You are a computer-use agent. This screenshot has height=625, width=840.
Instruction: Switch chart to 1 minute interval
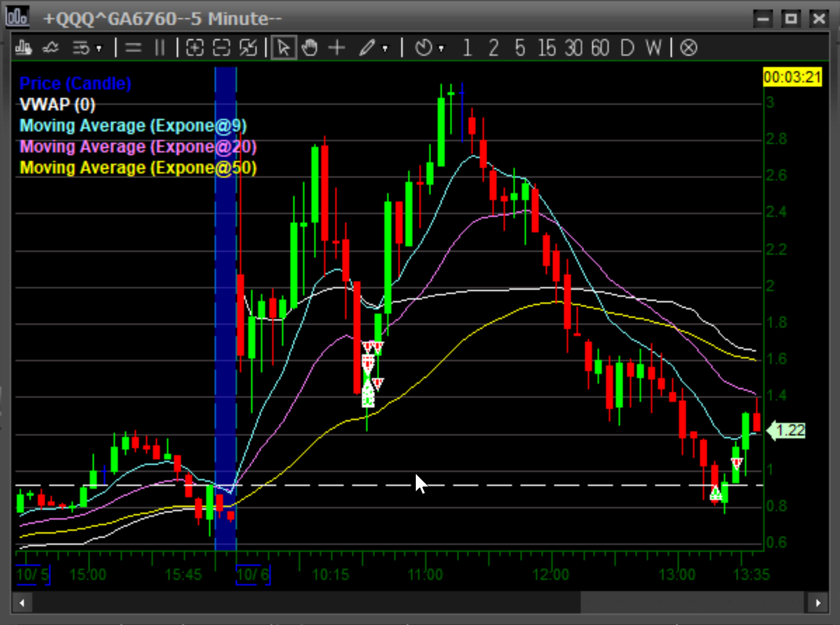click(467, 47)
